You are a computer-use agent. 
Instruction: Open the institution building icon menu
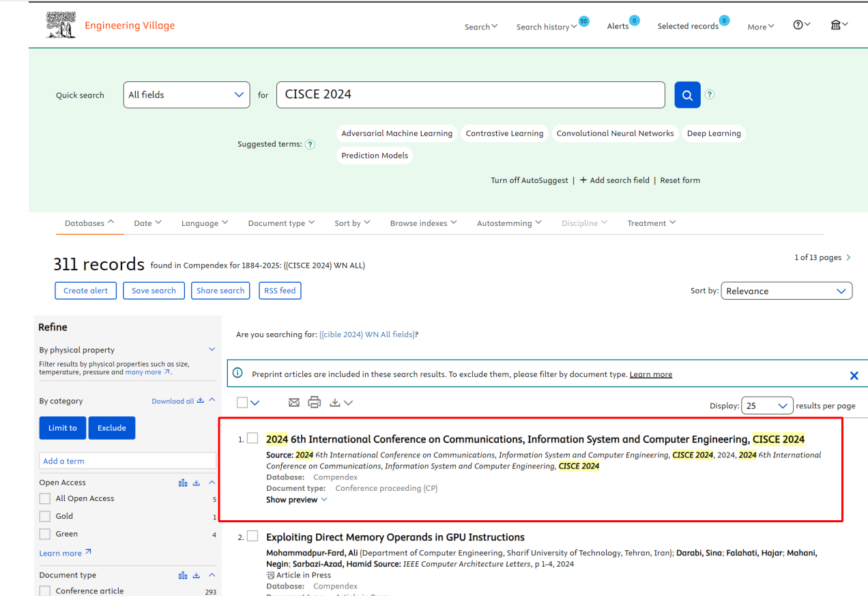pos(839,25)
